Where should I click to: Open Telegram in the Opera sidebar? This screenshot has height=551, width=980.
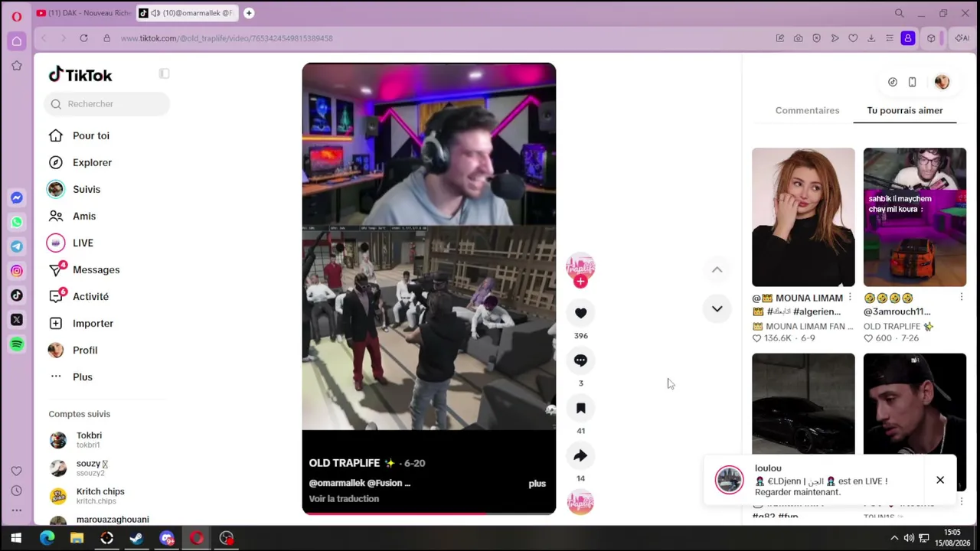point(17,246)
